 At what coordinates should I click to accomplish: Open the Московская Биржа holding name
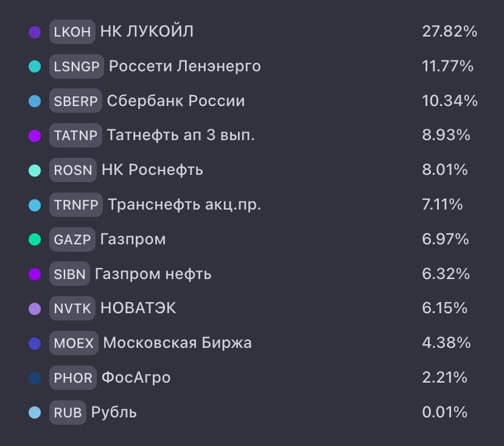(177, 343)
